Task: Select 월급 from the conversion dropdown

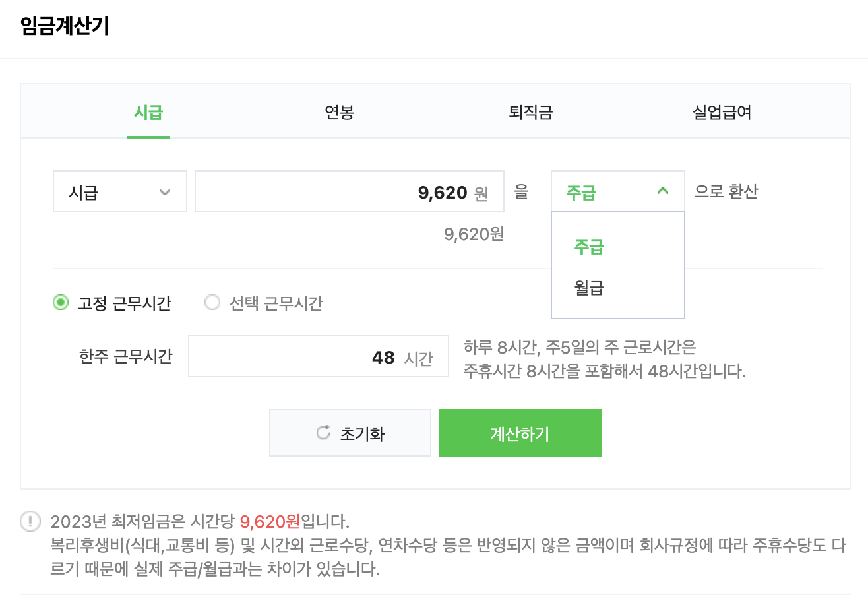Action: (587, 287)
